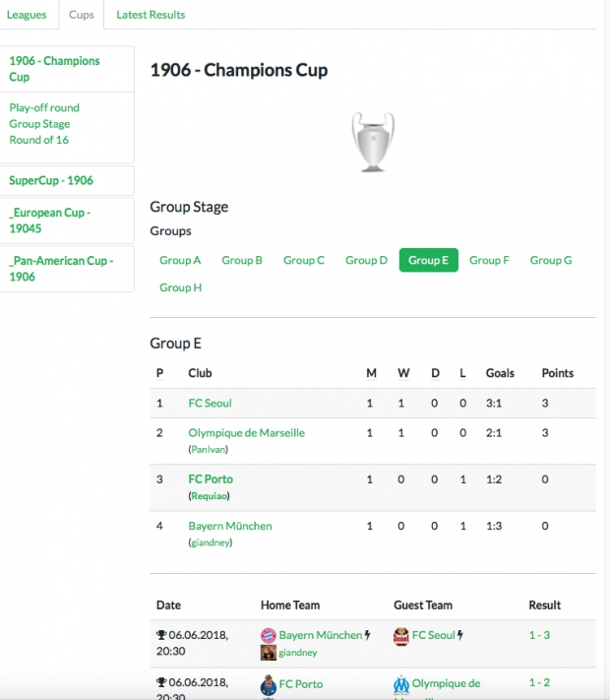This screenshot has height=700, width=610.
Task: Click the lightning icon next to FC Seoul
Action: 460,635
